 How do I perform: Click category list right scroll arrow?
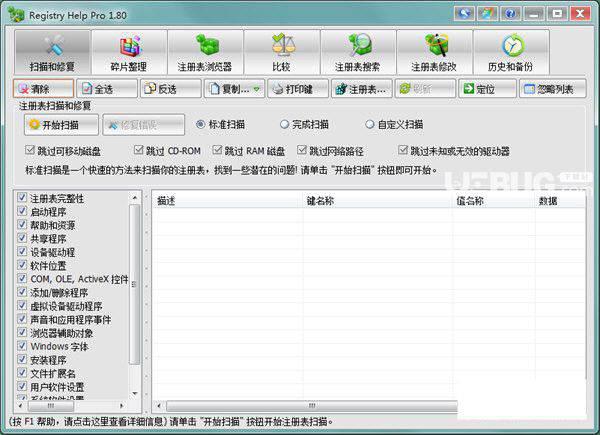(x=122, y=406)
